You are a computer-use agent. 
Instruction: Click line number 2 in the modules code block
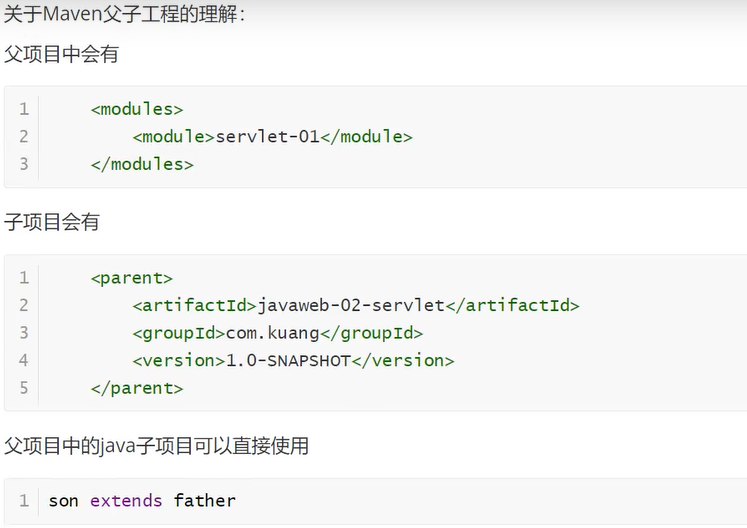pyautogui.click(x=23, y=136)
